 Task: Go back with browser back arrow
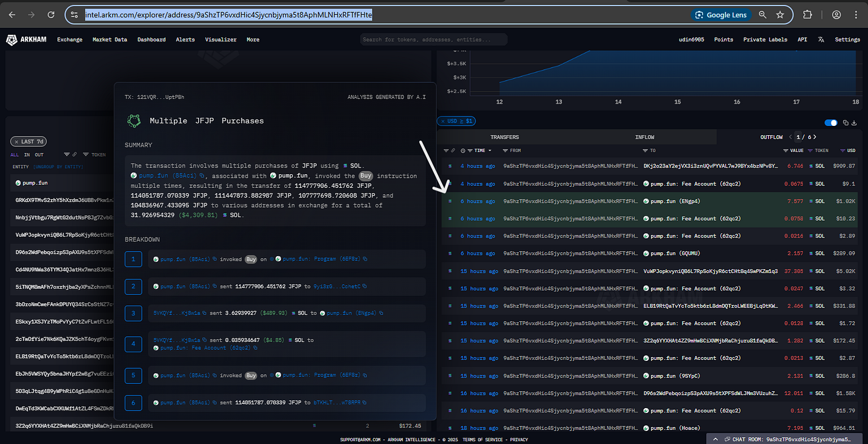tap(11, 14)
